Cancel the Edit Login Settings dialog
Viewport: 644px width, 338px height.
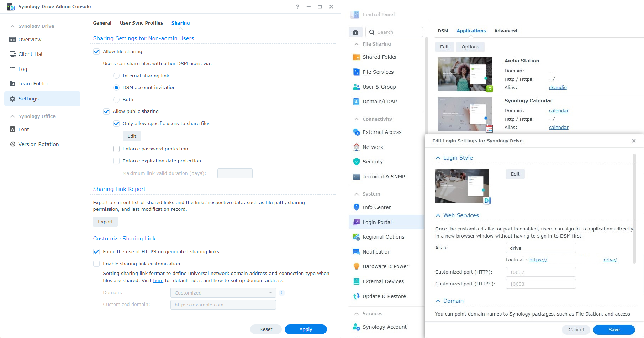coord(576,329)
